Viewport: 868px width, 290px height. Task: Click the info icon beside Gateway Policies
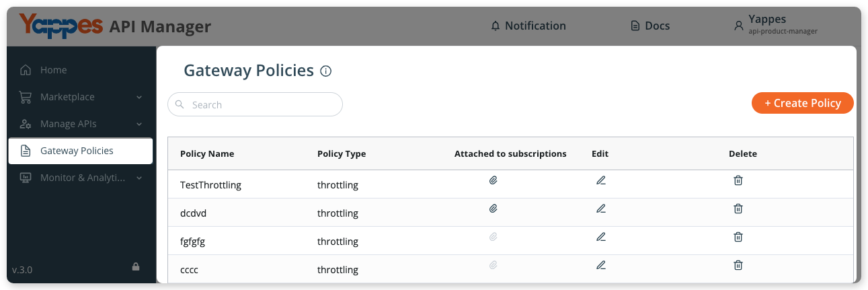pyautogui.click(x=326, y=71)
